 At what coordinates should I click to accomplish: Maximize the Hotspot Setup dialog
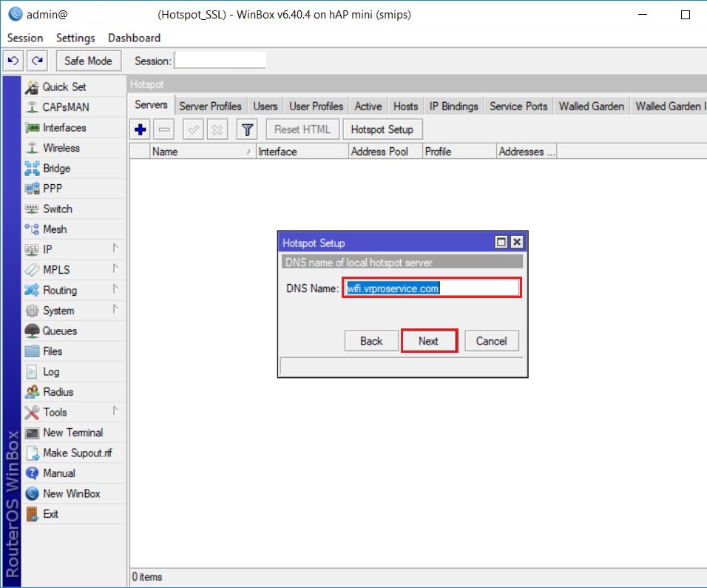(501, 242)
